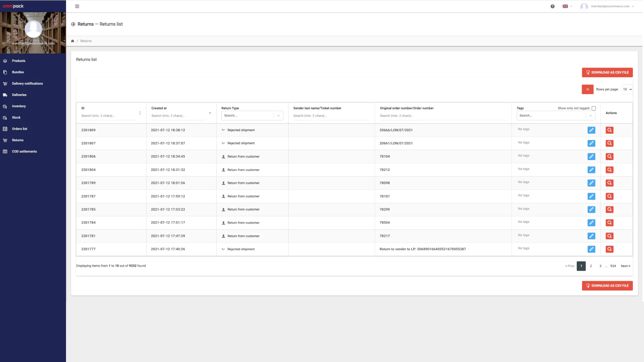Open the help question mark icon
This screenshot has width=644, height=362.
[x=552, y=6]
